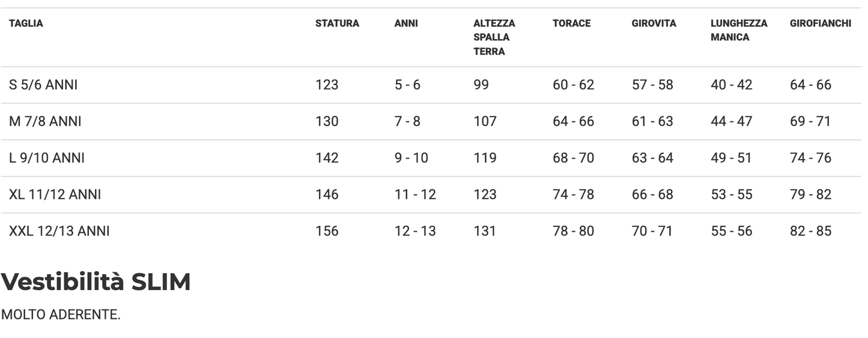Click the Vestibilità SLIM heading
The height and width of the screenshot is (338, 868).
(x=96, y=282)
